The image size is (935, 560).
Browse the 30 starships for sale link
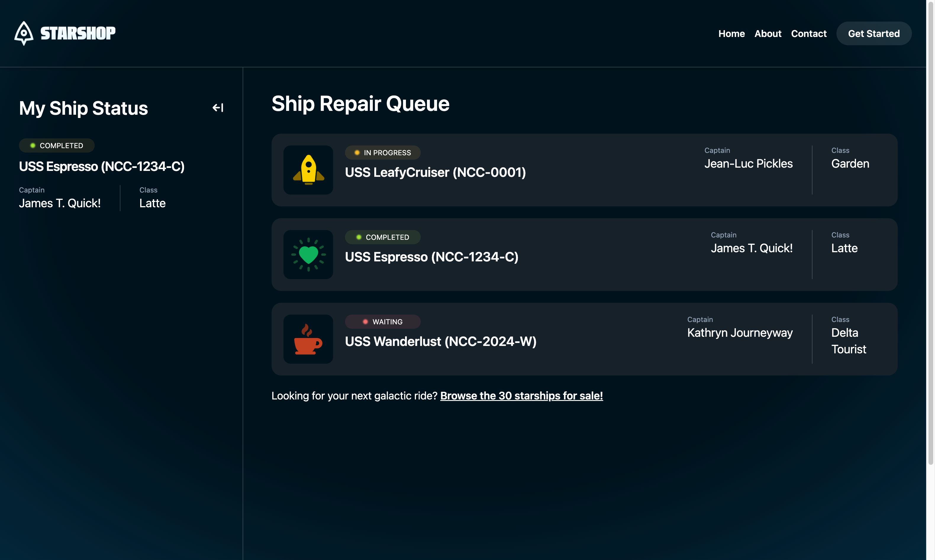point(522,396)
